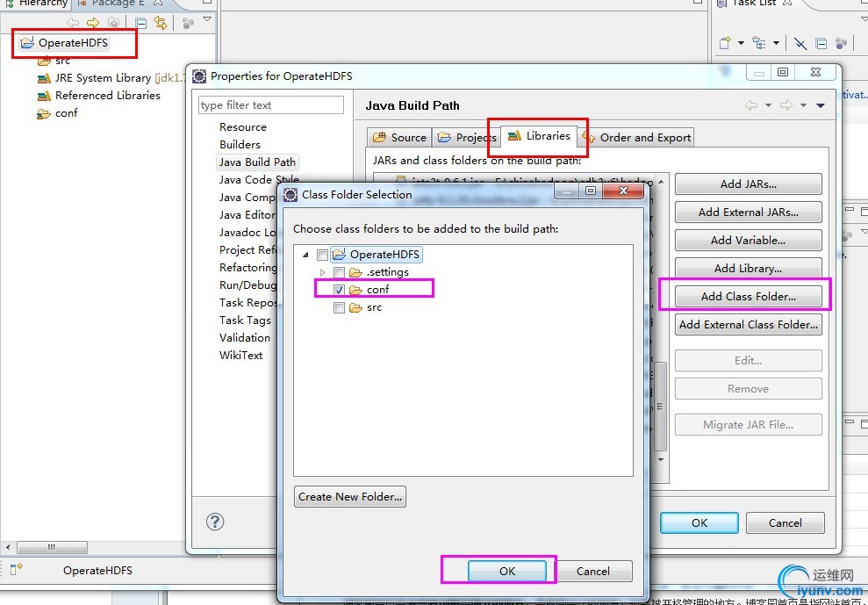Click the Add Library... button
Screen dimensions: 868x605
[748, 269]
